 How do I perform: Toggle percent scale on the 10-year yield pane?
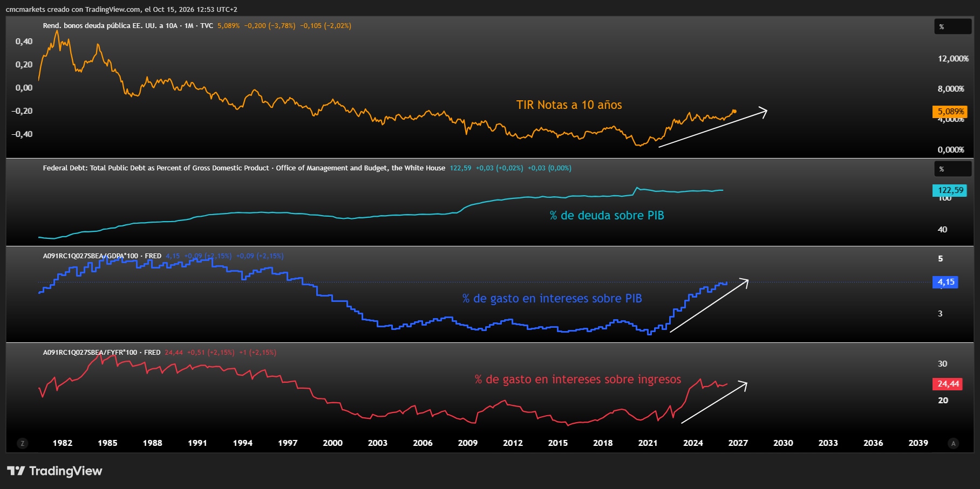[x=953, y=27]
